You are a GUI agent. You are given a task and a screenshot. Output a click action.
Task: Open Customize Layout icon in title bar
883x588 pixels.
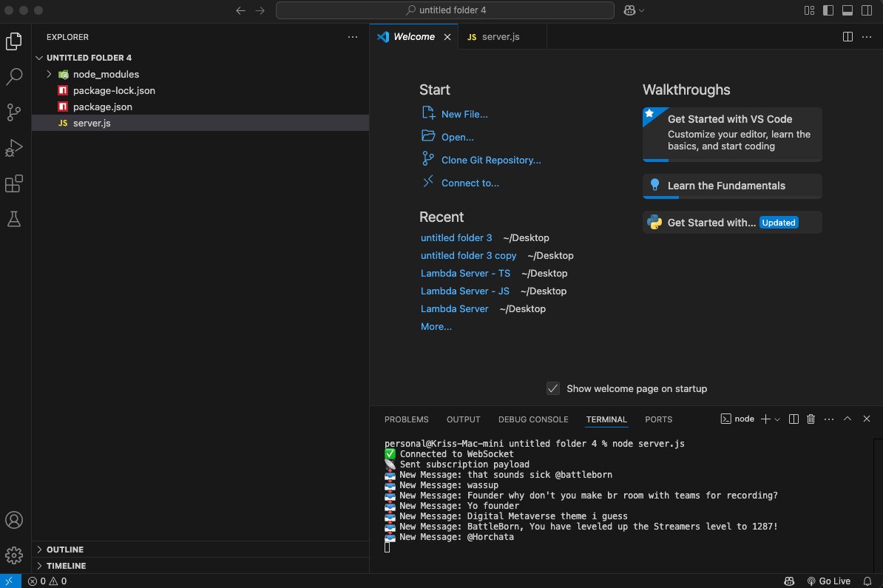click(809, 10)
